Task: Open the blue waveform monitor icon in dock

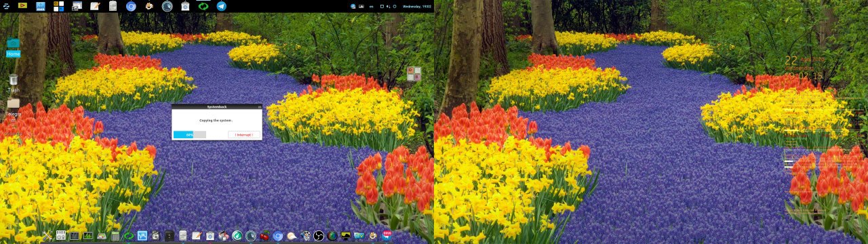Action: [x=142, y=235]
